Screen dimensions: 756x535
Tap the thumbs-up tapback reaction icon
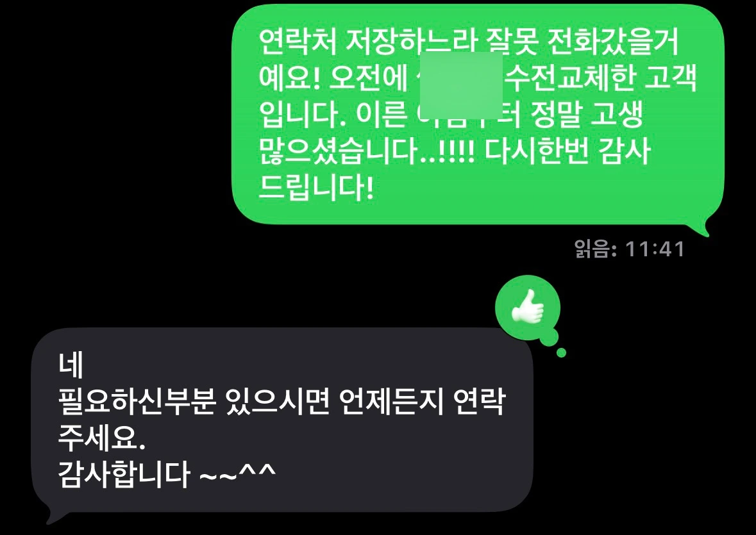click(x=528, y=307)
